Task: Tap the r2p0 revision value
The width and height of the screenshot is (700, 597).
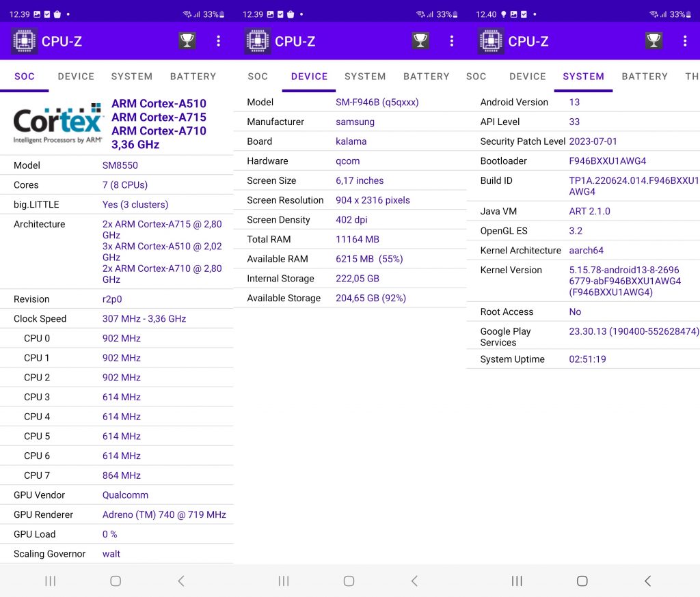Action: click(112, 299)
